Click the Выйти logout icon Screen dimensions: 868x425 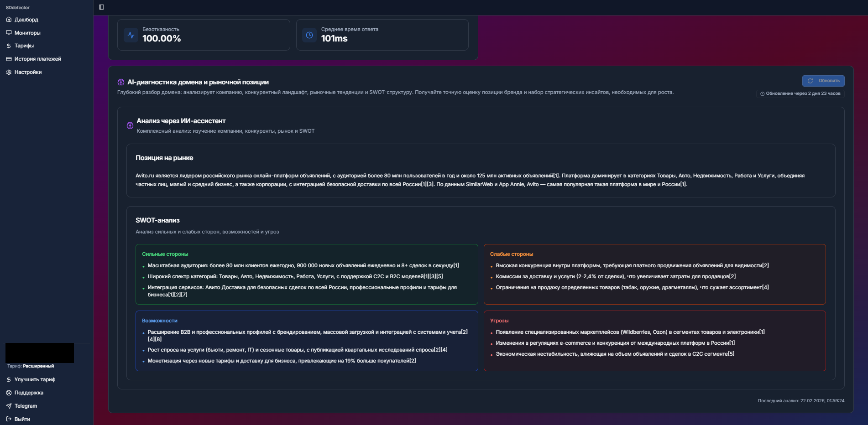[9, 419]
